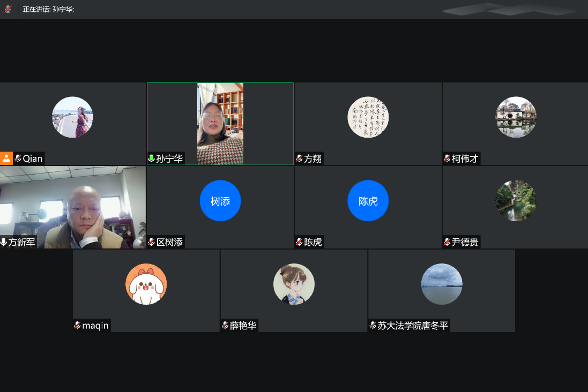Click the 正在讲话: 孙宁华 speaker indicator
This screenshot has width=588, height=392.
click(x=48, y=9)
